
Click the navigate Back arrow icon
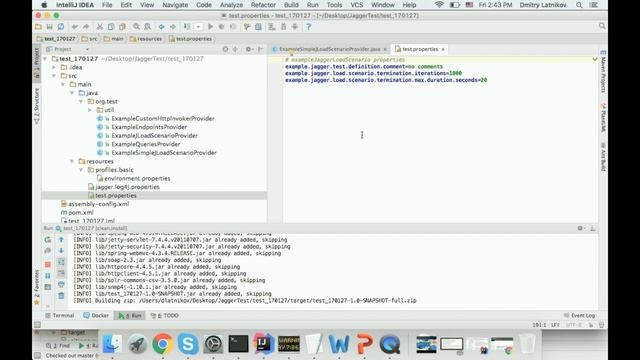coord(162,27)
